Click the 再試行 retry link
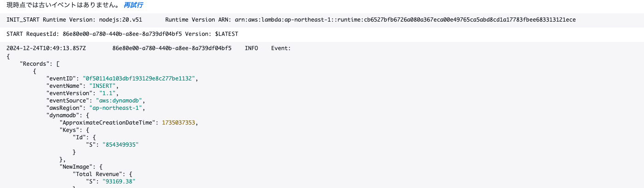This screenshot has width=644, height=188. click(x=133, y=5)
